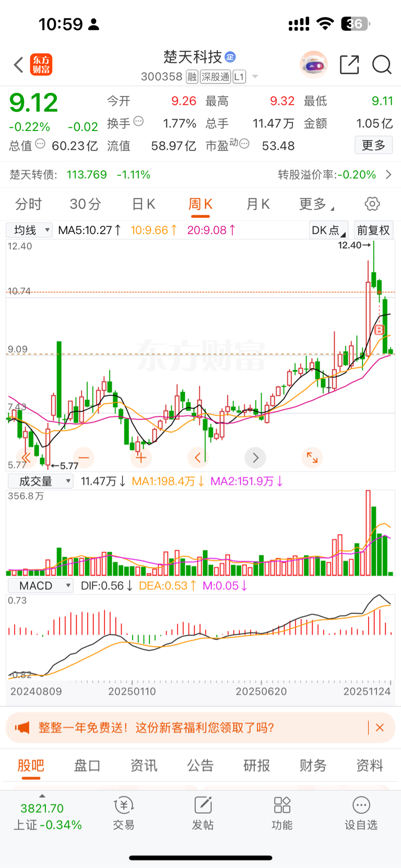
Task: Open 发帖 post icon
Action: (203, 814)
